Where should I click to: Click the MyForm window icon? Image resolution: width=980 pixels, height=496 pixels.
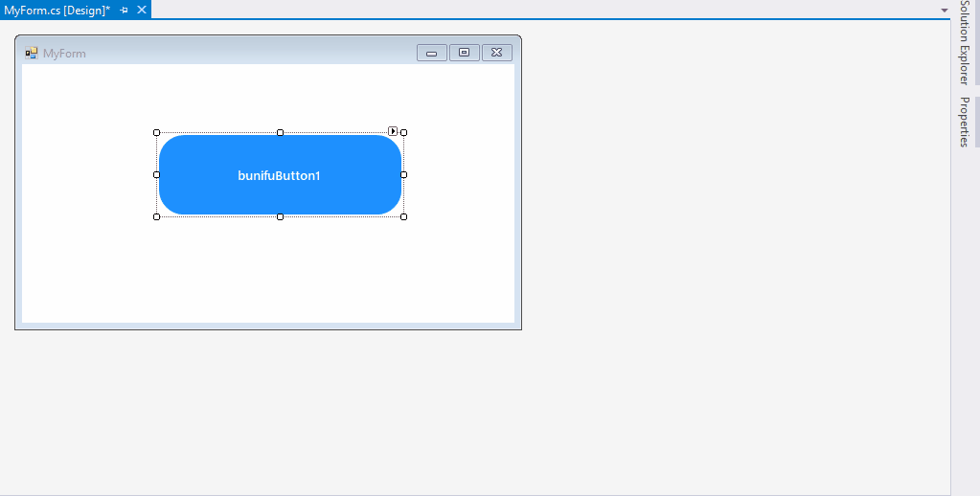(x=32, y=53)
